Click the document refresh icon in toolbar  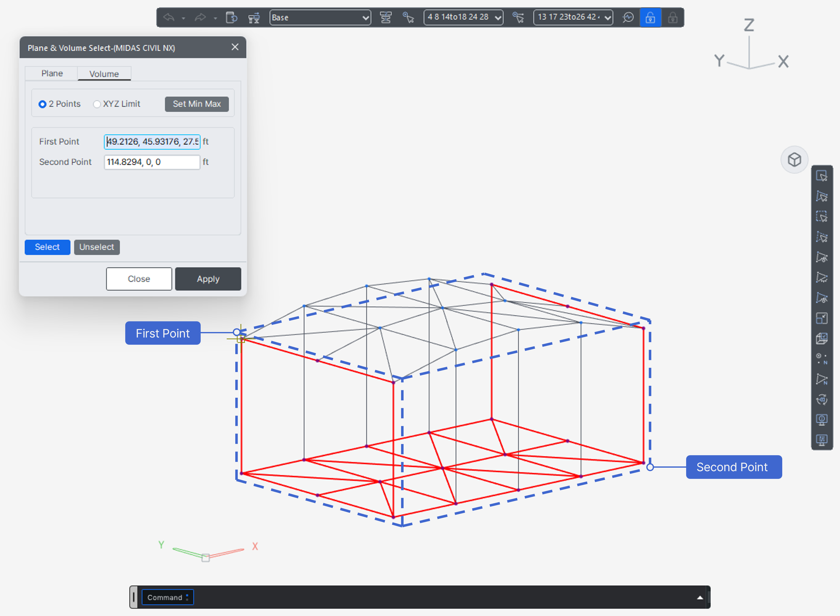click(232, 17)
